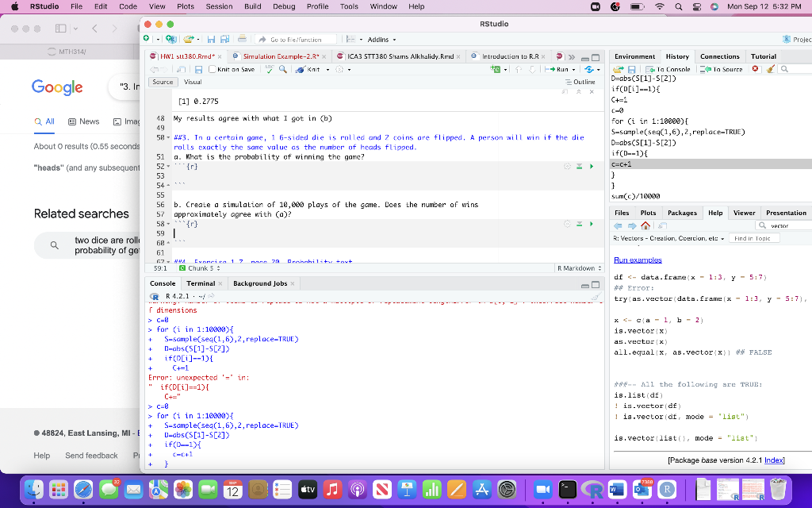Viewport: 812px width, 508px height.
Task: Save the current Rmd with editor toolbar disk icon
Action: coord(198,70)
